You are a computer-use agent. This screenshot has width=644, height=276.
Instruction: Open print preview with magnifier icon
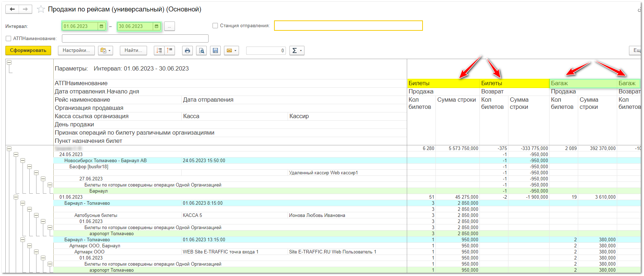[201, 50]
